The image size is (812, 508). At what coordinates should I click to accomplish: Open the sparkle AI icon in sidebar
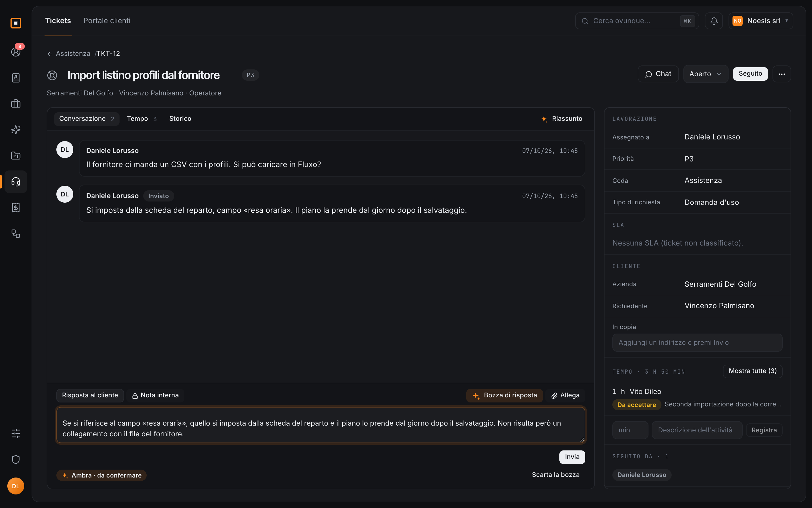click(x=16, y=130)
